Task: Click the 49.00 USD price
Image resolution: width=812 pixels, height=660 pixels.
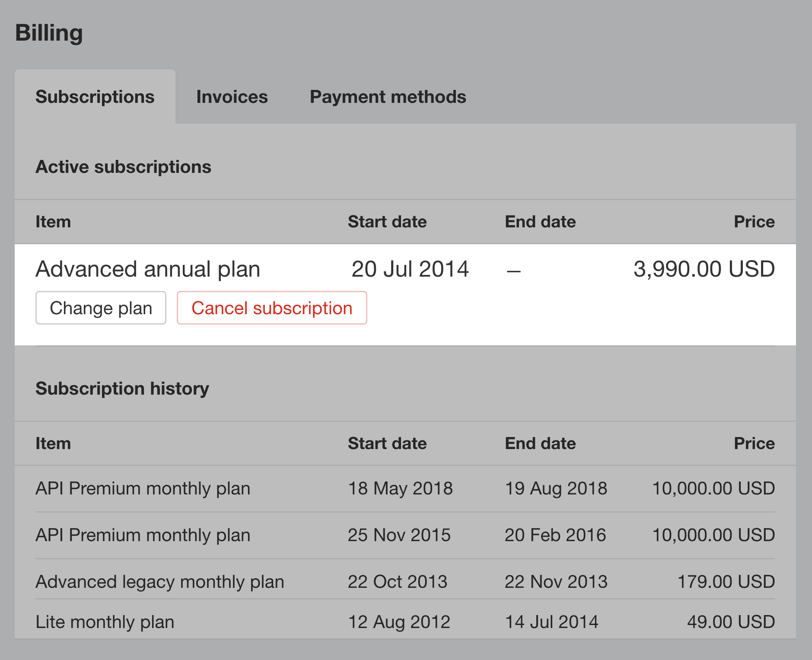Action: click(x=731, y=622)
